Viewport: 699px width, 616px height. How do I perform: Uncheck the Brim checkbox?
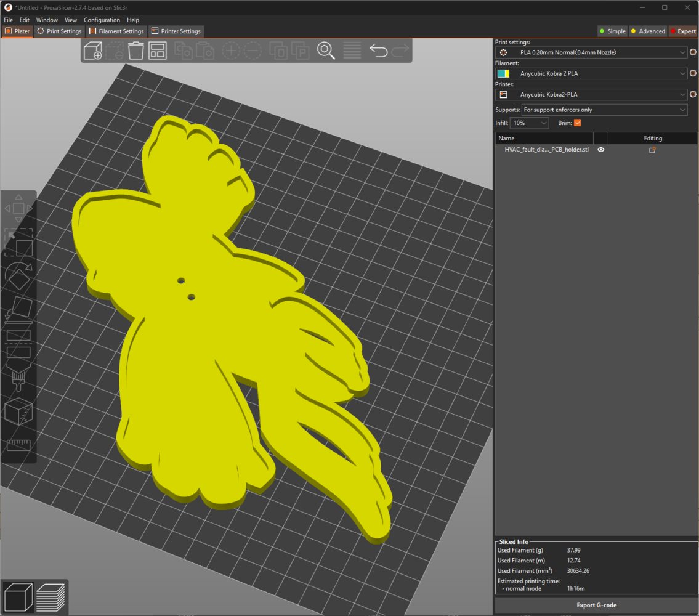(x=577, y=123)
